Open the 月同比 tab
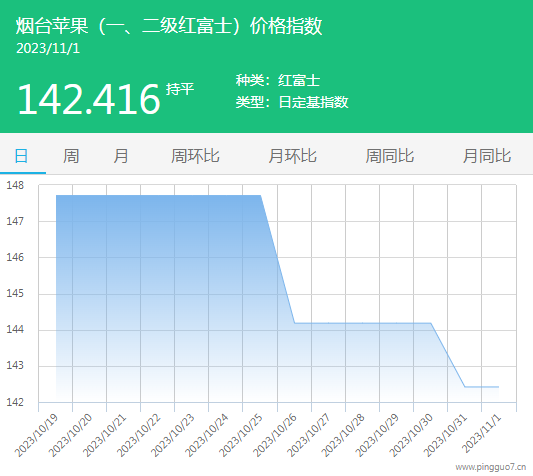 (487, 156)
